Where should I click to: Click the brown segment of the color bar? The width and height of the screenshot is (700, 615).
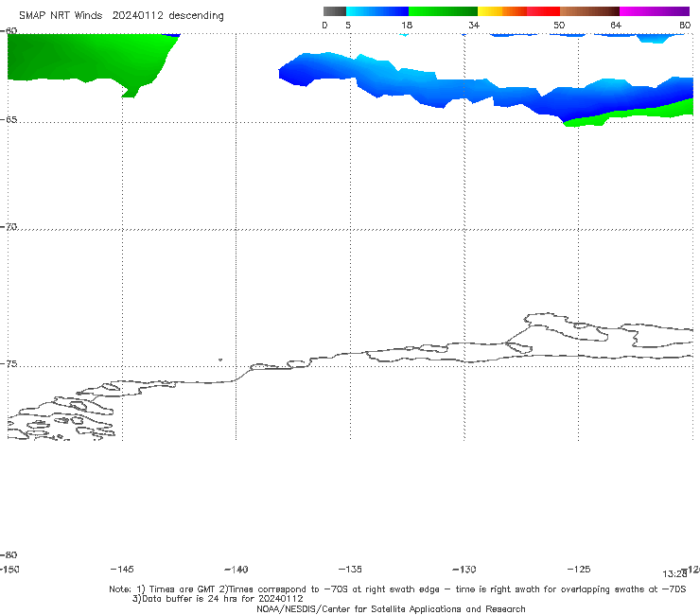[589, 11]
